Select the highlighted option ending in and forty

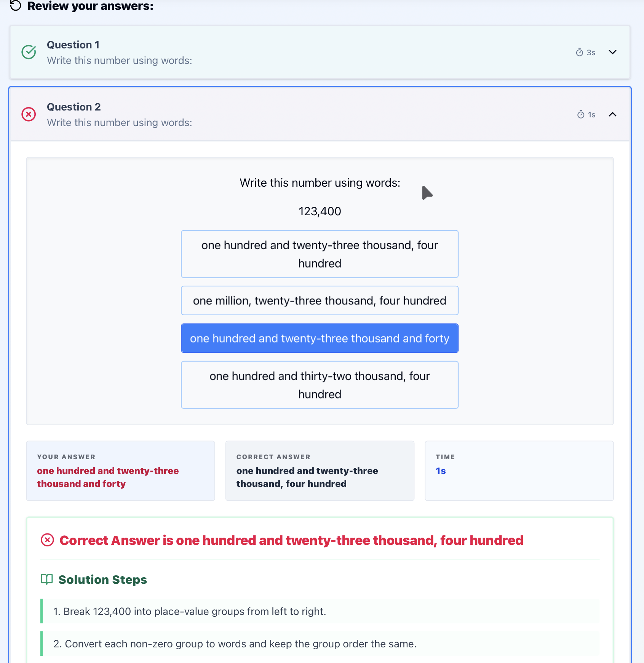(320, 338)
